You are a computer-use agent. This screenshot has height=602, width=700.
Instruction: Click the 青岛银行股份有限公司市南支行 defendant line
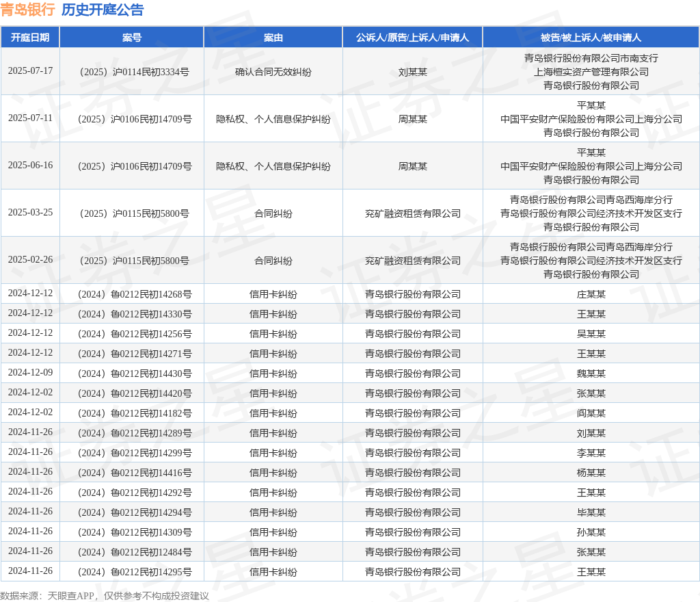(591, 58)
